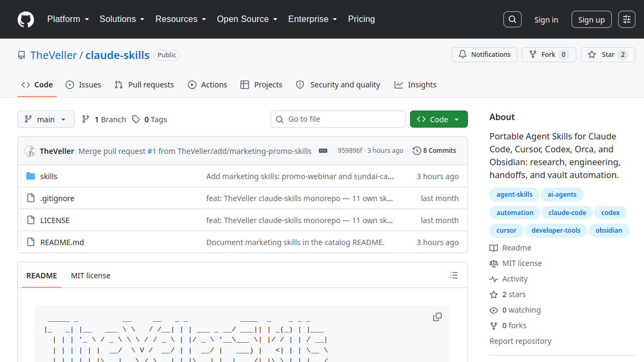Open the README.md file name

tap(62, 242)
